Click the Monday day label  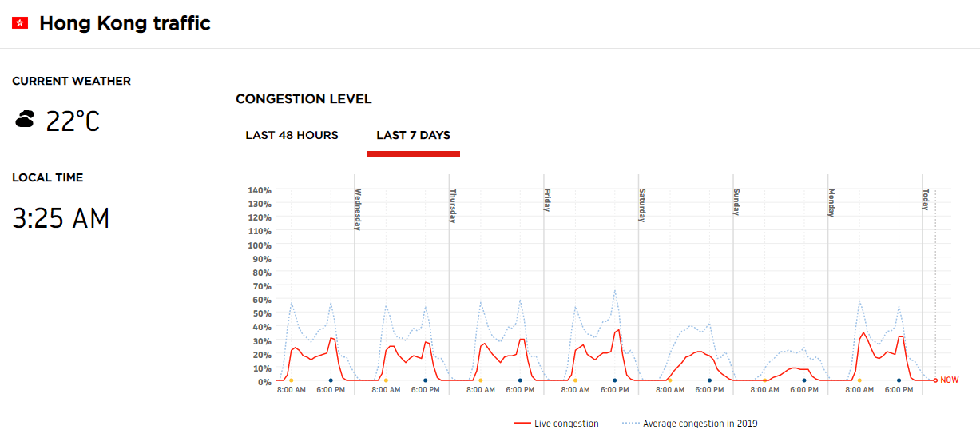click(831, 203)
